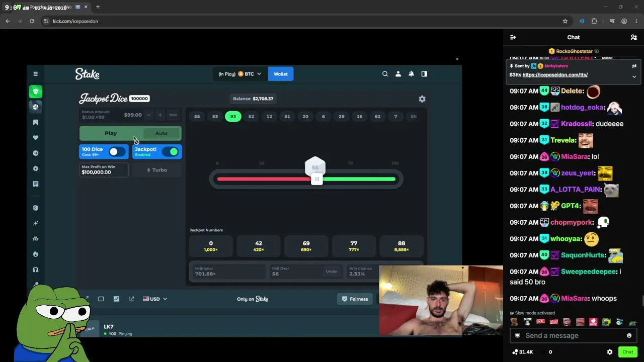644x362 pixels.
Task: Open the USD display currency dropdown
Action: coord(155,299)
